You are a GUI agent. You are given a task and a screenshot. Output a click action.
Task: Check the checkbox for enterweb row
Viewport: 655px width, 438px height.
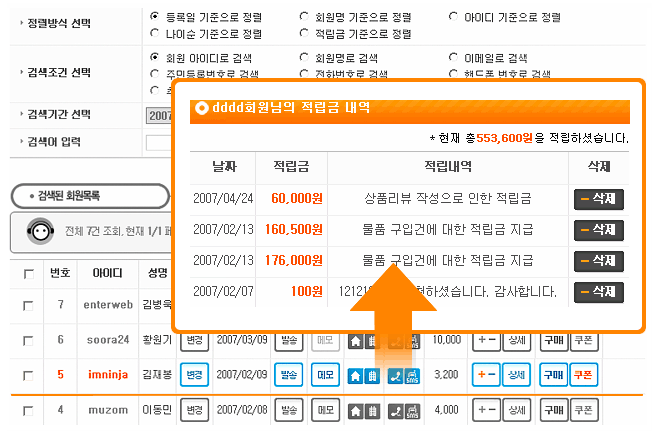tap(29, 305)
